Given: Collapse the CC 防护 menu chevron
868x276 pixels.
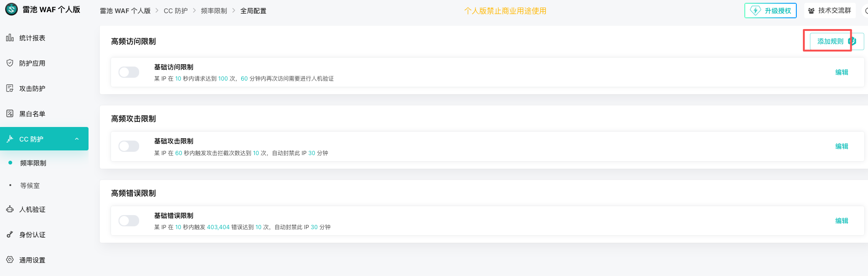Looking at the screenshot, I should [77, 139].
